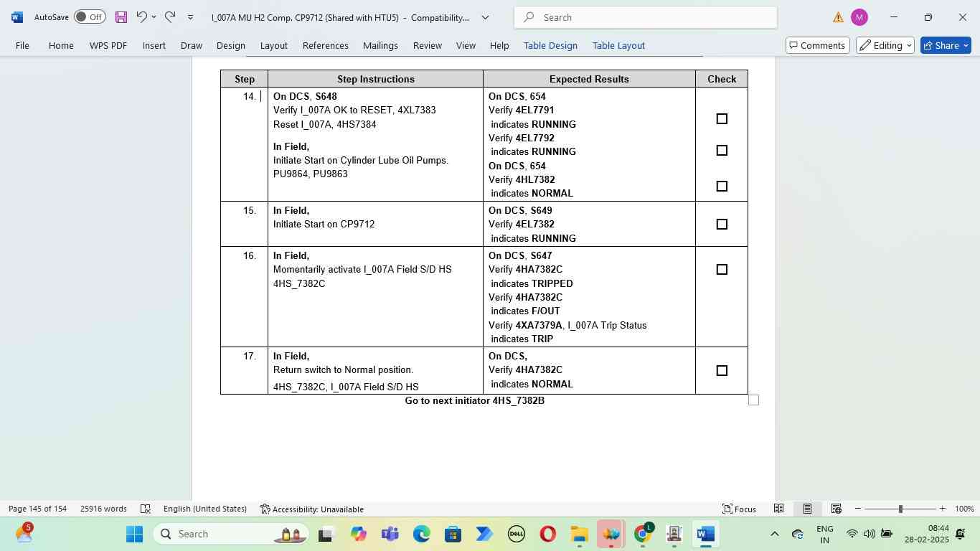Switch to the References tab
The image size is (980, 551).
coord(325,45)
